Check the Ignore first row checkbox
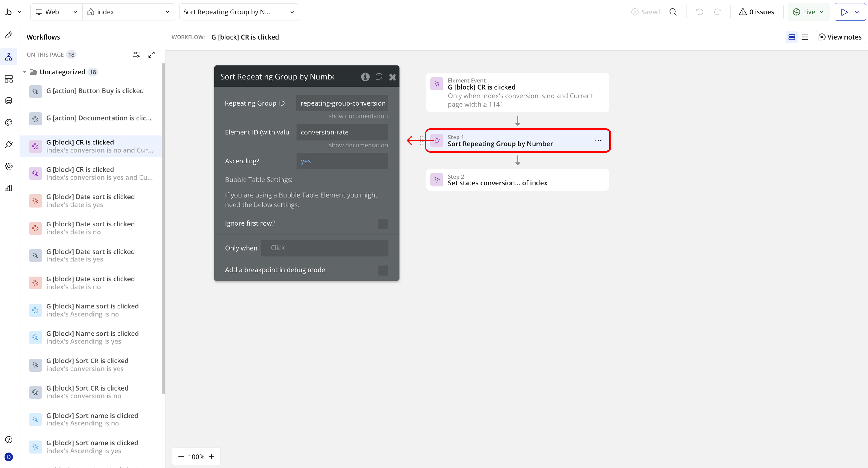 click(383, 223)
